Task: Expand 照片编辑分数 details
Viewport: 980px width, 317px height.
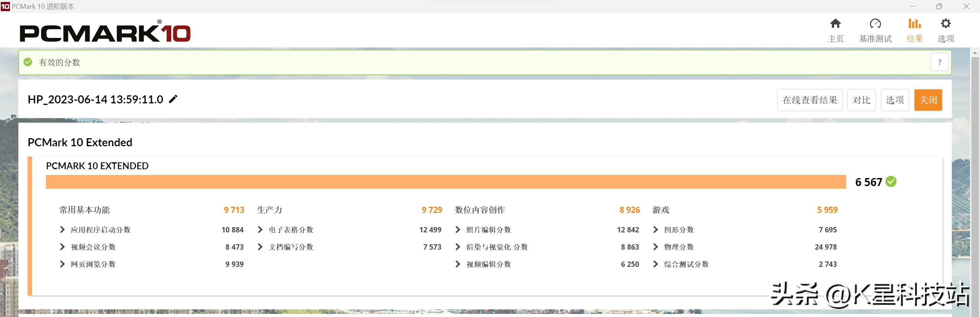Action: 458,230
